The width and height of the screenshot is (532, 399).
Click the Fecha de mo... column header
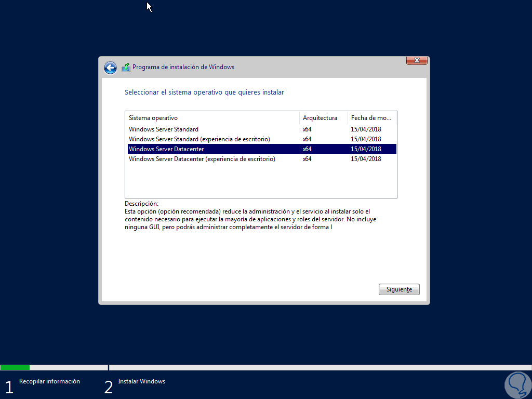[372, 118]
